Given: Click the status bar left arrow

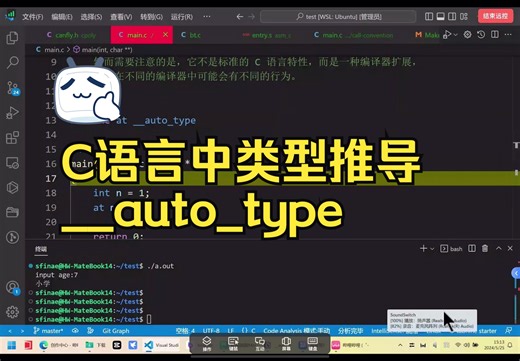Looking at the screenshot, I should (x=10, y=331).
